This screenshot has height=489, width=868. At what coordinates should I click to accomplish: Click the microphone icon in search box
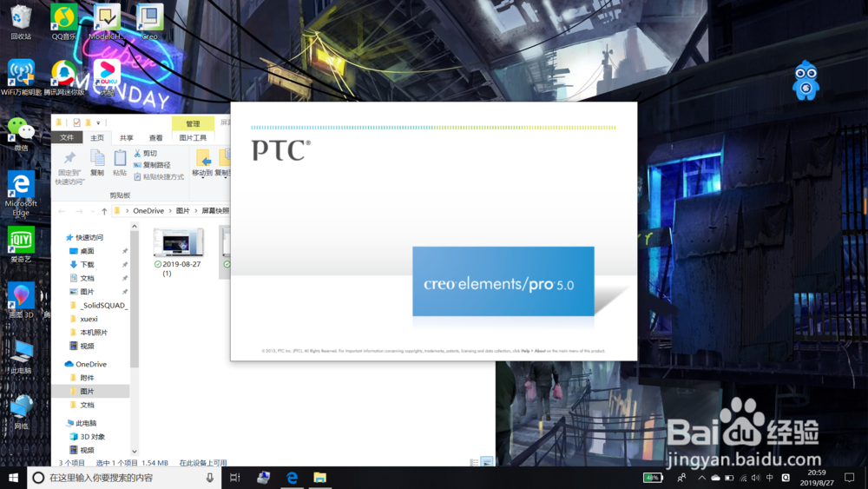point(210,478)
